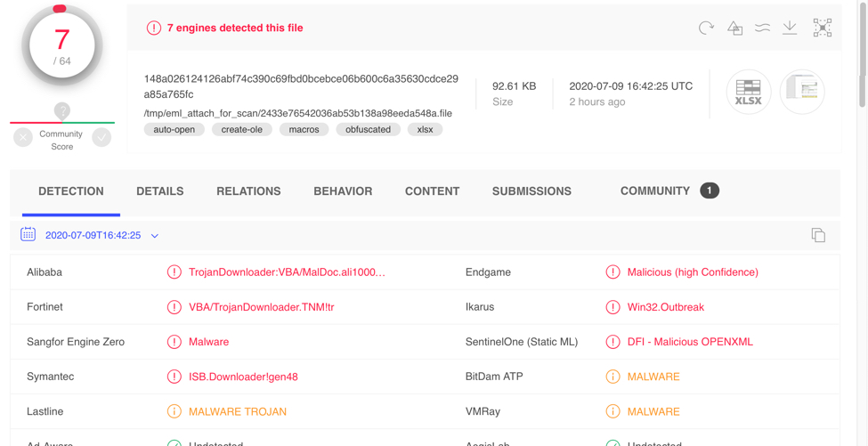
Task: Click the orange info icon for VMRay
Action: (612, 411)
